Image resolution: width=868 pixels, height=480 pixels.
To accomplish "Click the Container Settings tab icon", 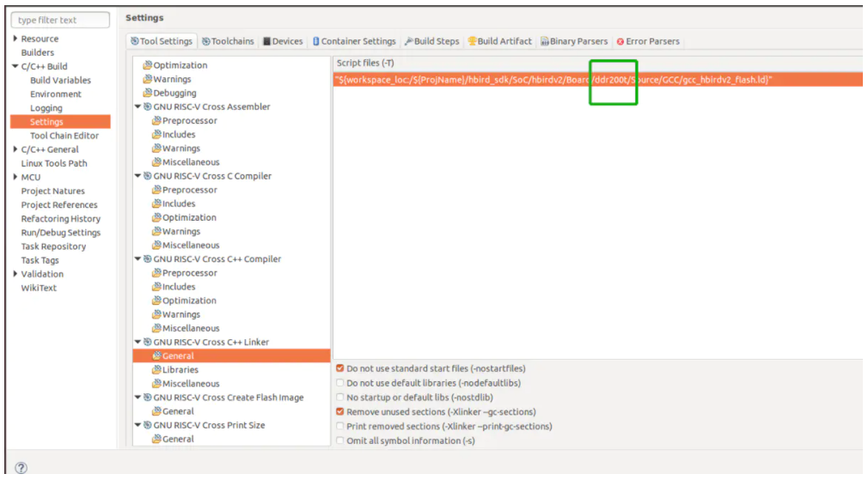I will [x=316, y=41].
